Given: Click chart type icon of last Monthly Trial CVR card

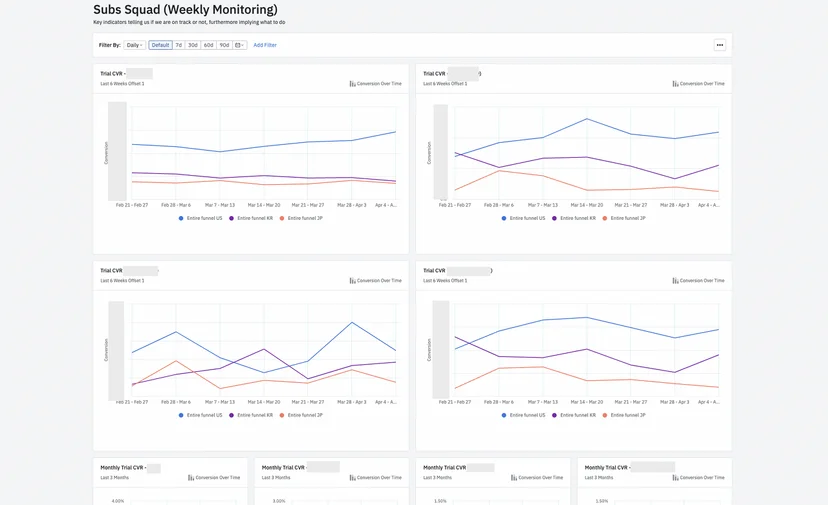Looking at the screenshot, I should tap(675, 478).
